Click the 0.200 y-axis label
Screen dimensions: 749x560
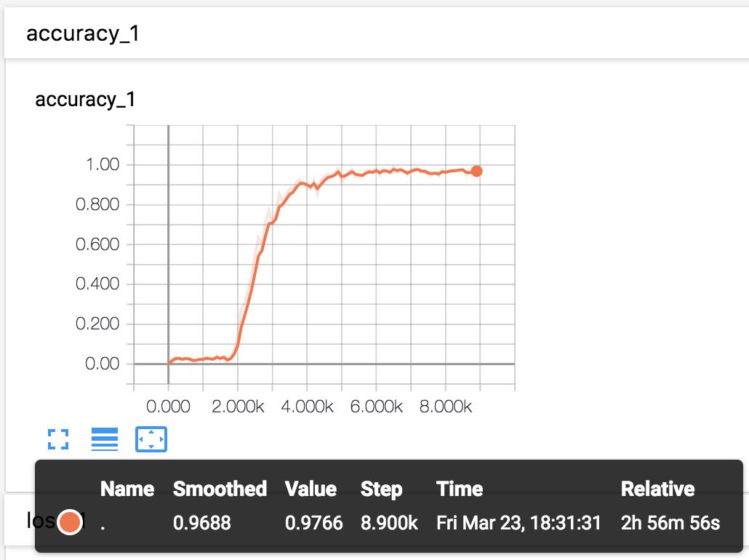tap(97, 324)
